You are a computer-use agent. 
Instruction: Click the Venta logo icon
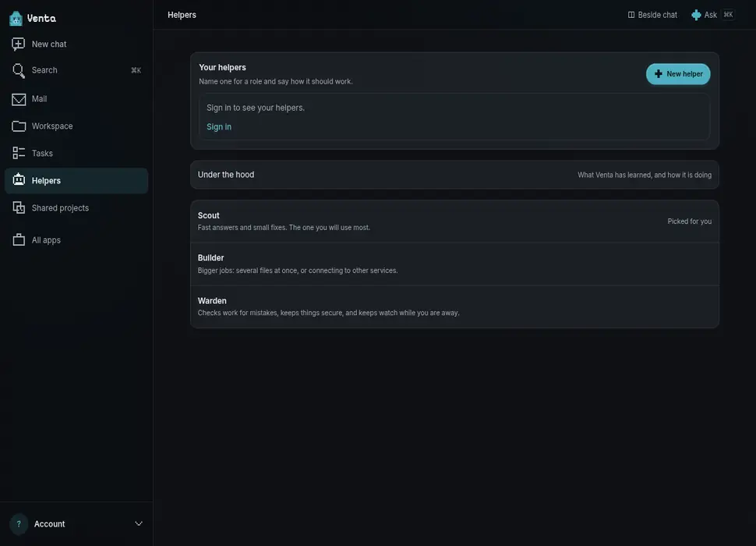click(x=16, y=18)
